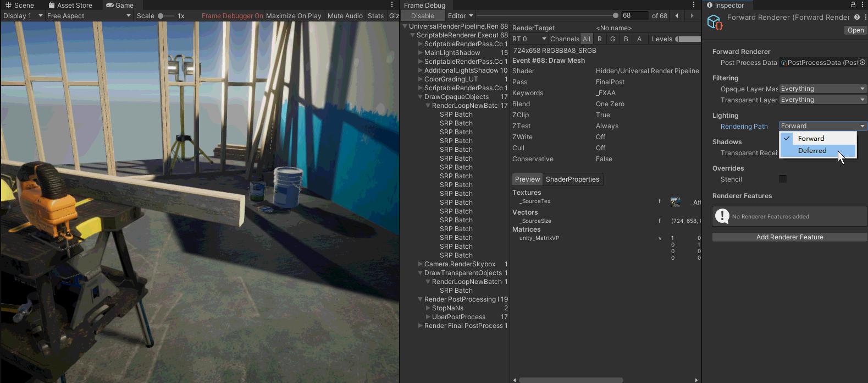Click the frame event slider handle
The image size is (868, 383).
coord(615,15)
